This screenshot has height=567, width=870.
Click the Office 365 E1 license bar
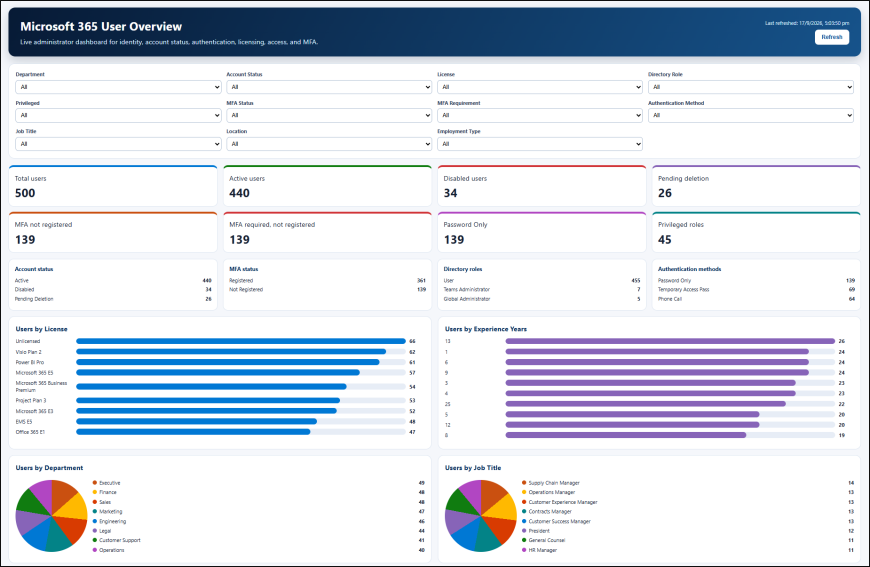point(193,432)
